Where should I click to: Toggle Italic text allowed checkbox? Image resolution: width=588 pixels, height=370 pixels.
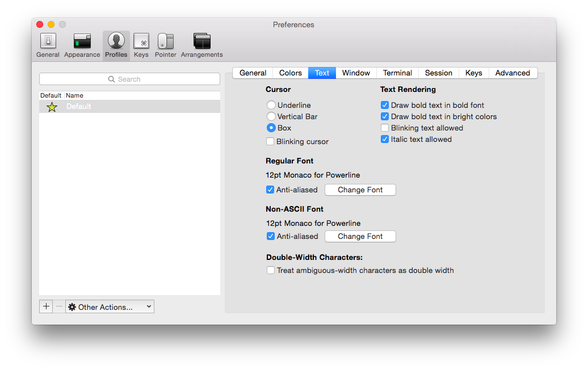coord(385,139)
